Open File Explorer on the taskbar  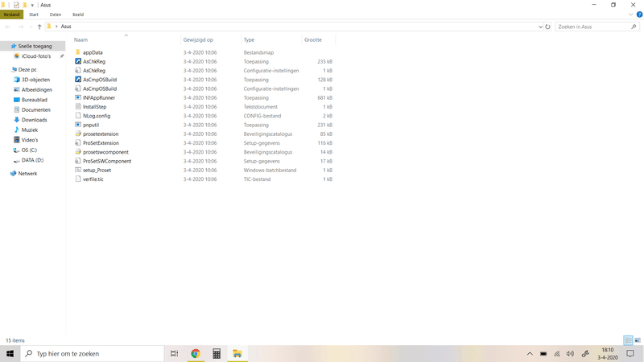coord(237,353)
